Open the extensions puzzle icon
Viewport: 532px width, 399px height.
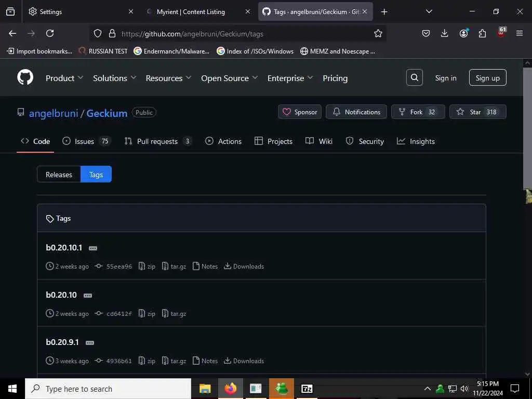coord(482,33)
